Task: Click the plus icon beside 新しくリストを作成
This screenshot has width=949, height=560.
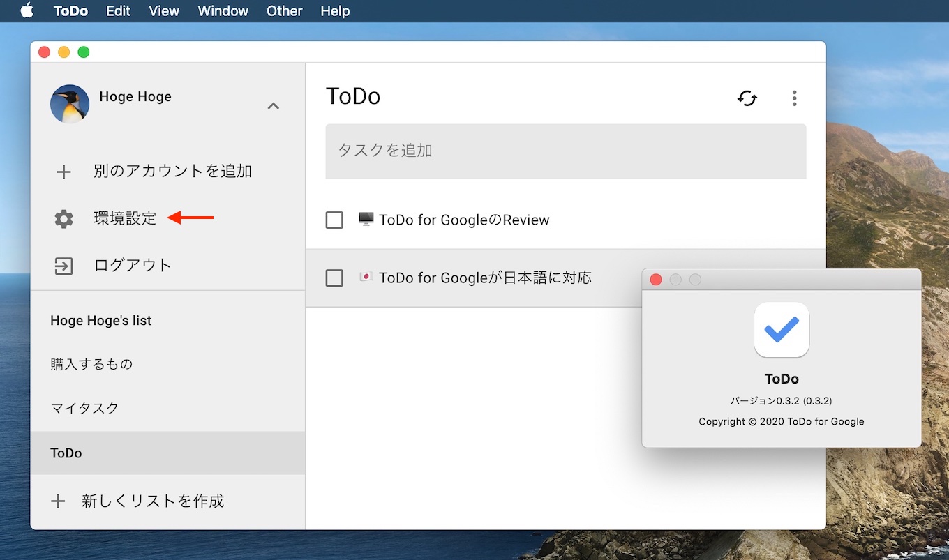Action: [x=58, y=501]
